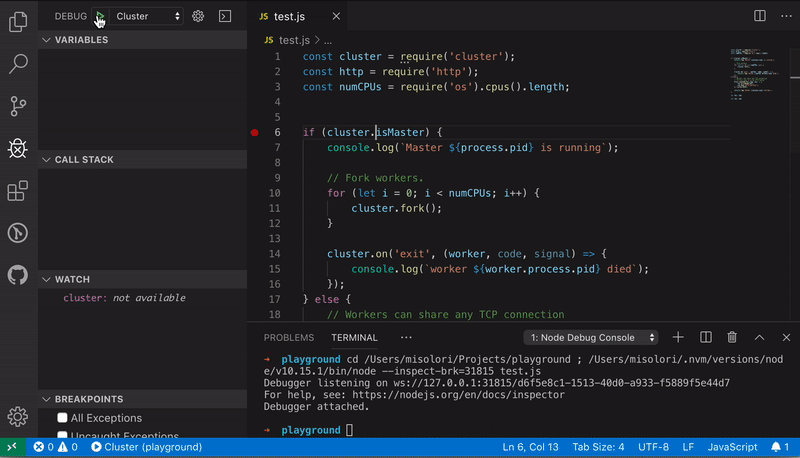Click the breadcrumb ellipsis after test.js
This screenshot has width=800, height=458.
[328, 40]
